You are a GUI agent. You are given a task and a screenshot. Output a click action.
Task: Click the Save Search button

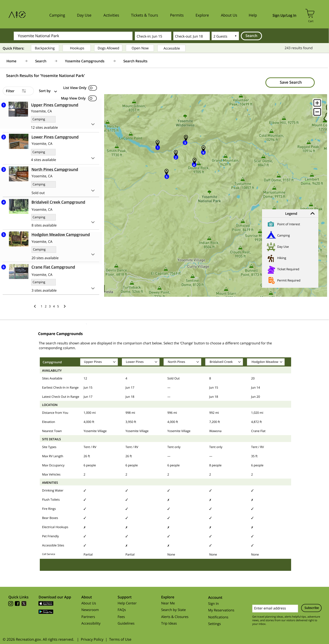click(x=290, y=83)
